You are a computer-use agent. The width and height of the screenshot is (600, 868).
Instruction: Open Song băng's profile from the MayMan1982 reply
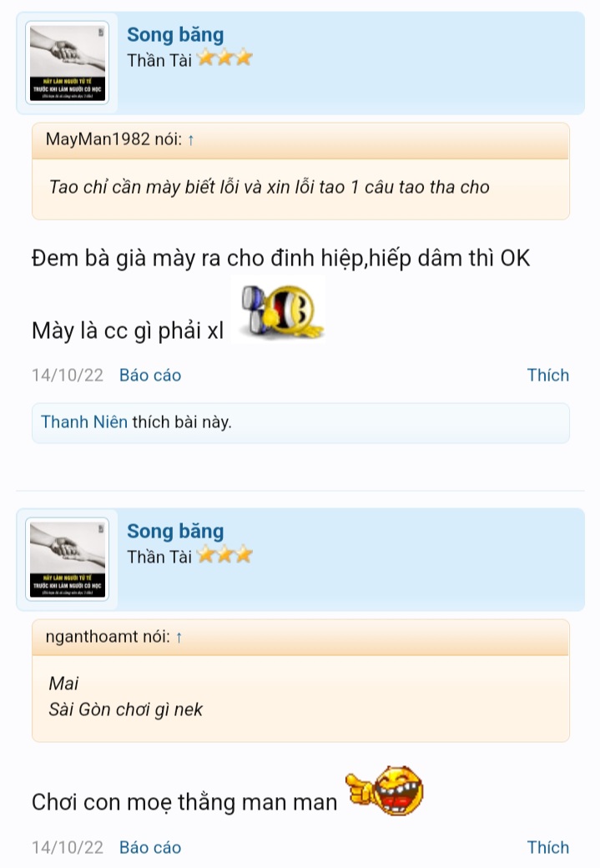(175, 35)
